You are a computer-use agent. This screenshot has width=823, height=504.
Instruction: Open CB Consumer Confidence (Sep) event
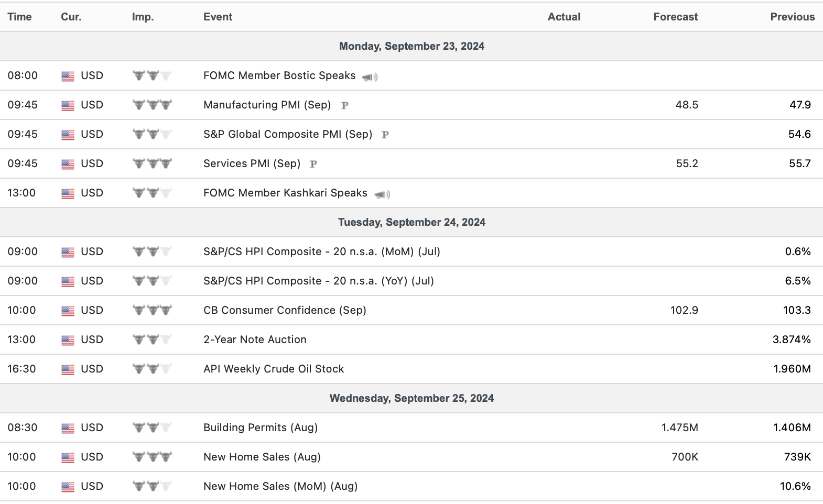tap(285, 310)
